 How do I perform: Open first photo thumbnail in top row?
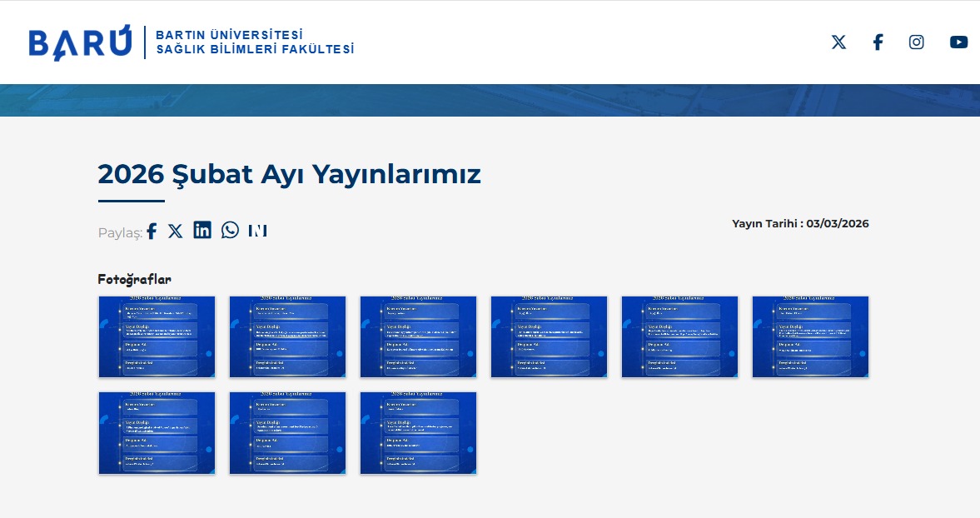[x=157, y=336]
